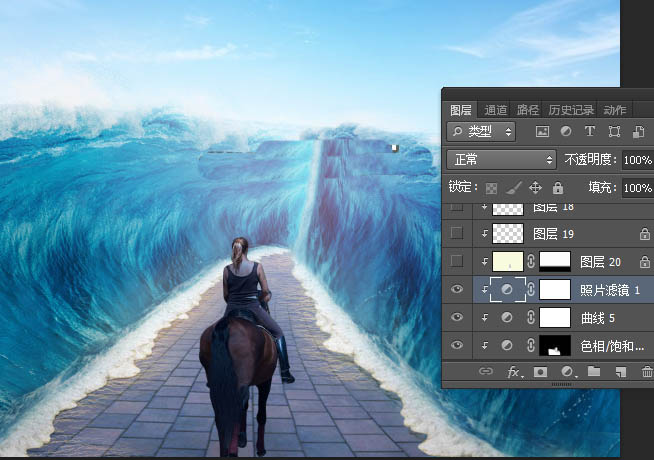Click 照片滤镜 1 white mask thumbnail
Viewport: 654px width, 460px height.
pos(555,289)
